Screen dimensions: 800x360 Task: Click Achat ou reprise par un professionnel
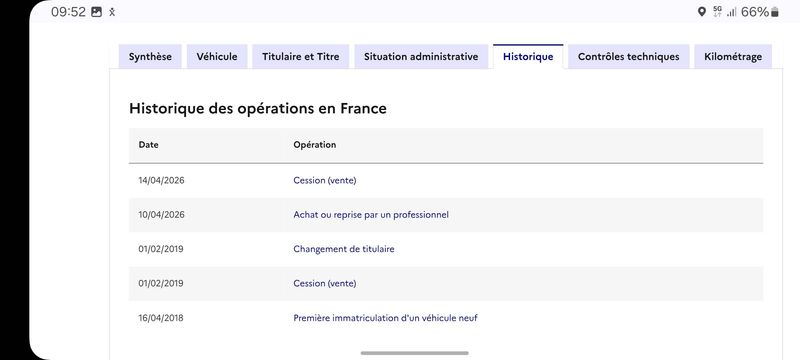371,215
